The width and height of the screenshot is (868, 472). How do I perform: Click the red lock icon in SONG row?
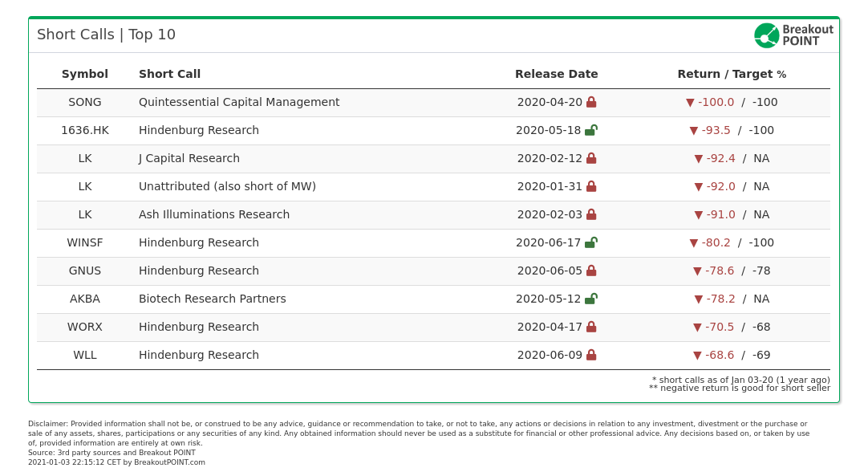[591, 102]
